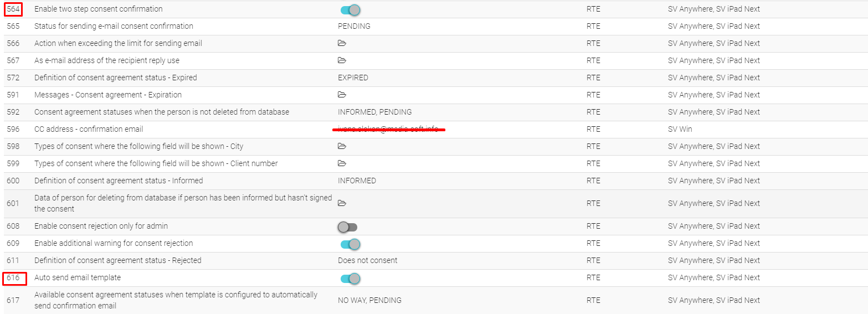Edit the CC address confirmation email value
Viewport: 868px width, 314px height.
pos(388,129)
